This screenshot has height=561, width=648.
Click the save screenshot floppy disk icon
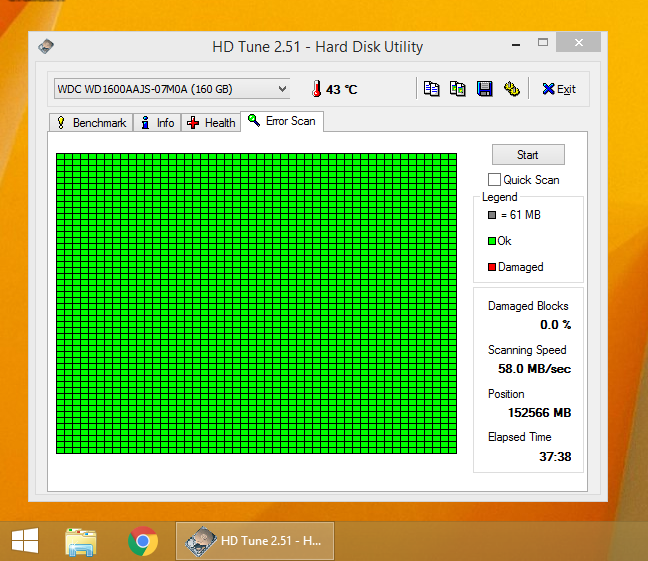click(x=484, y=88)
